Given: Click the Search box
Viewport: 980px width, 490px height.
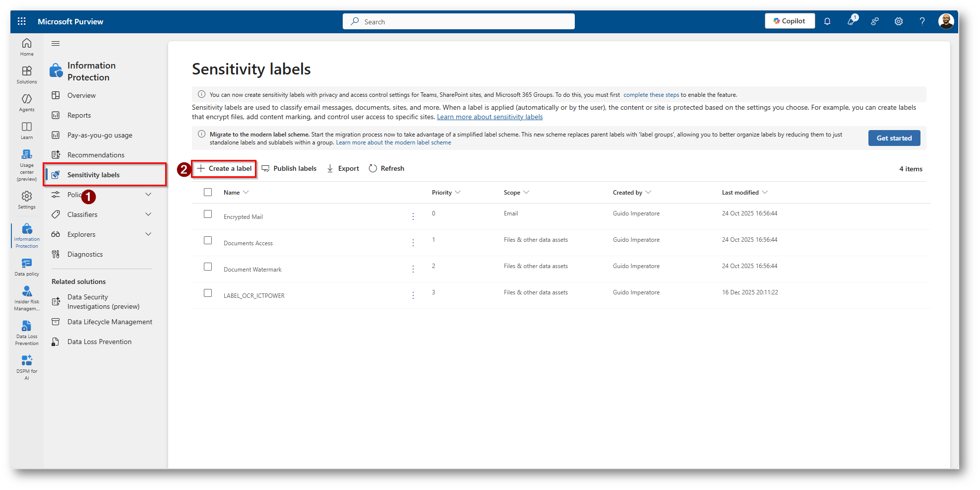Looking at the screenshot, I should (x=459, y=21).
